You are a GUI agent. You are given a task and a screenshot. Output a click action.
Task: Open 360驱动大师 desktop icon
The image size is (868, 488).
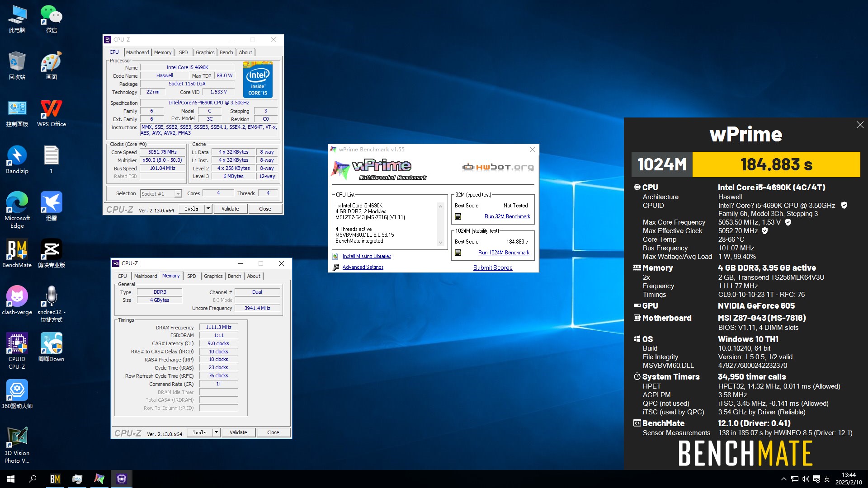(17, 395)
